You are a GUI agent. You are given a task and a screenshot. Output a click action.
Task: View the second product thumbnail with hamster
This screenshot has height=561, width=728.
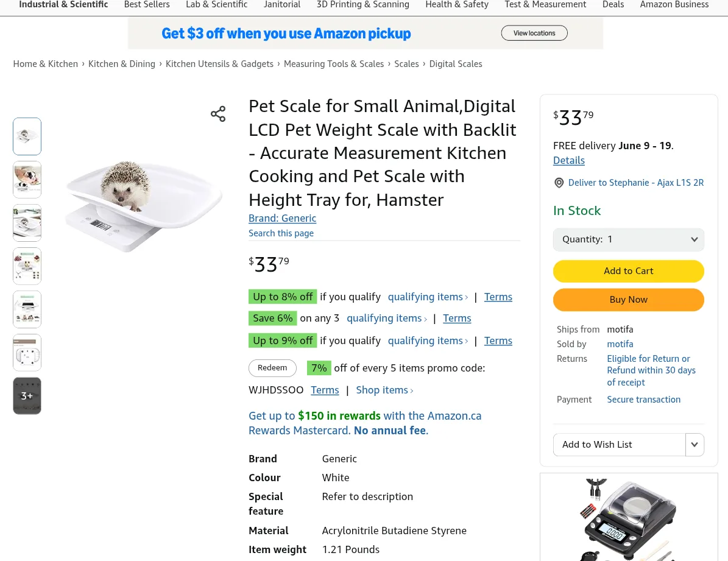tap(27, 180)
